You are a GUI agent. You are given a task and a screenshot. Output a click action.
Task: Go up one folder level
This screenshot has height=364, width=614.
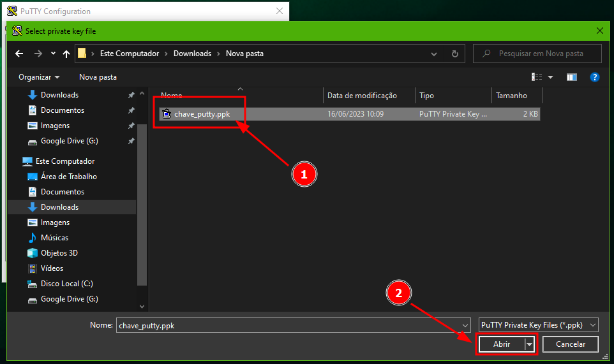click(x=66, y=54)
